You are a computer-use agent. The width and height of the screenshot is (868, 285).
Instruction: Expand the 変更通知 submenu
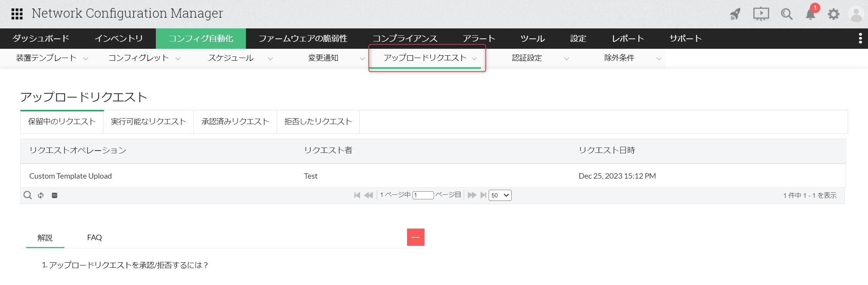click(362, 59)
